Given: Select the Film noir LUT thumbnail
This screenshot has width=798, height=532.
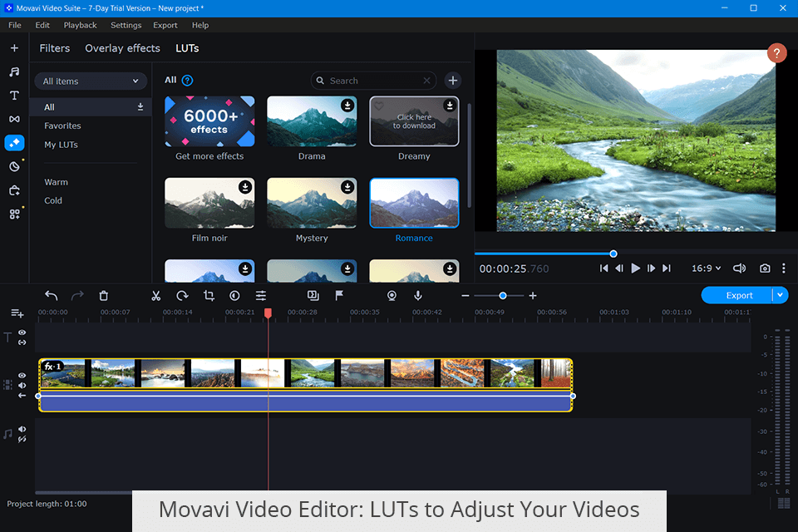Looking at the screenshot, I should pyautogui.click(x=209, y=203).
